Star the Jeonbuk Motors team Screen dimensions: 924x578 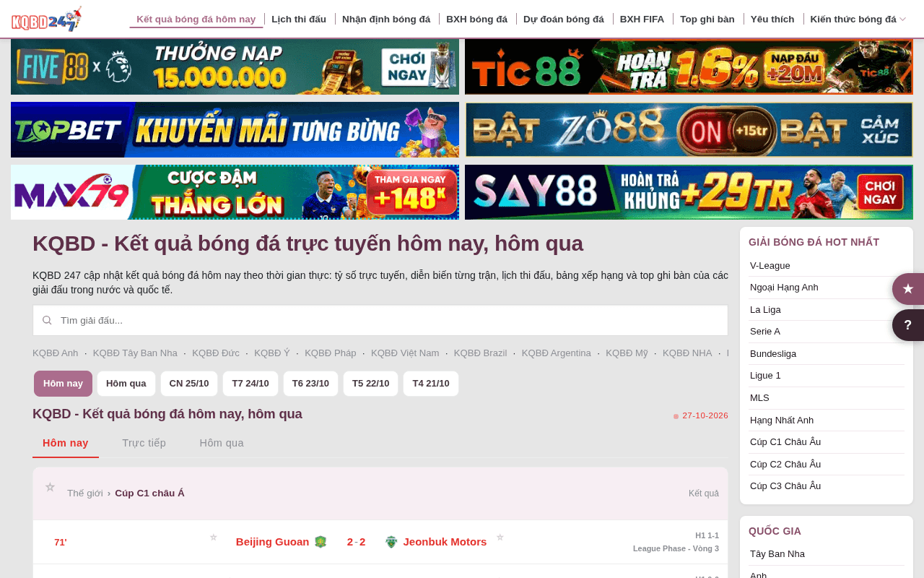coord(500,537)
